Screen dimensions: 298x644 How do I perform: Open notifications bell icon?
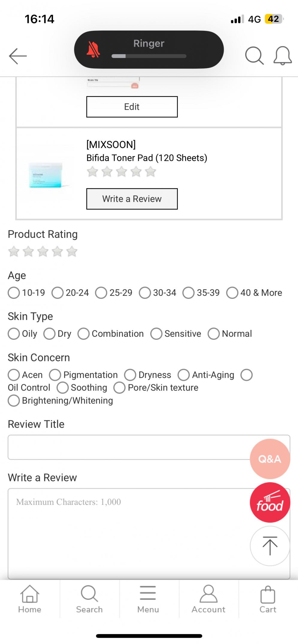[x=282, y=56]
